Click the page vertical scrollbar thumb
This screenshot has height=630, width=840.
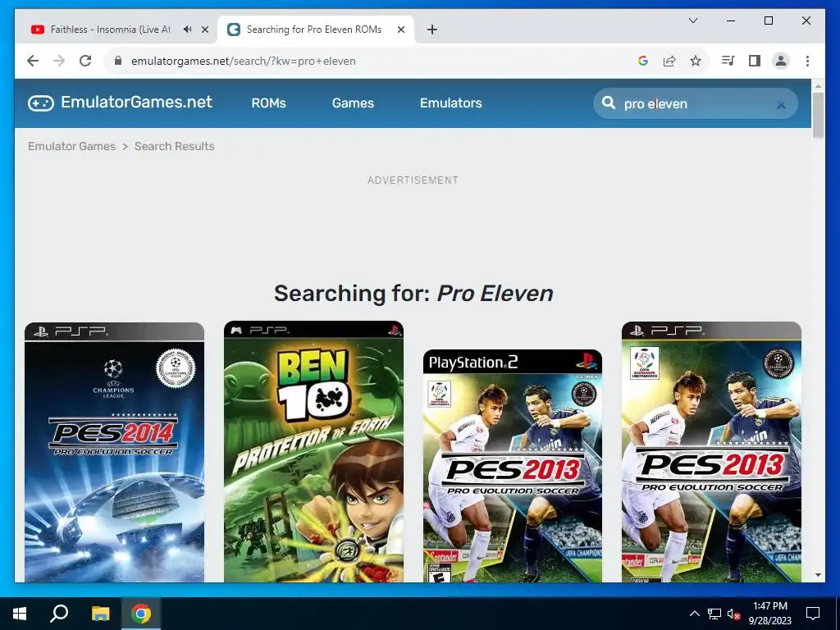pos(818,115)
